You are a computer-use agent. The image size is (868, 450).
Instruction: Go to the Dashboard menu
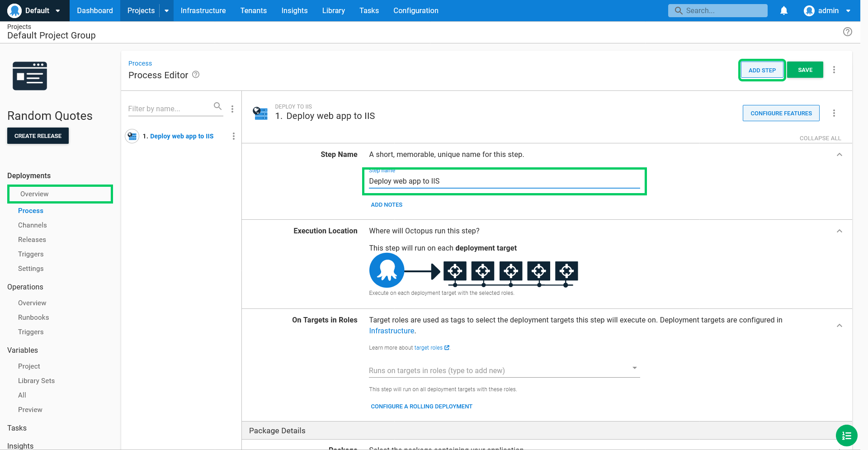point(95,10)
